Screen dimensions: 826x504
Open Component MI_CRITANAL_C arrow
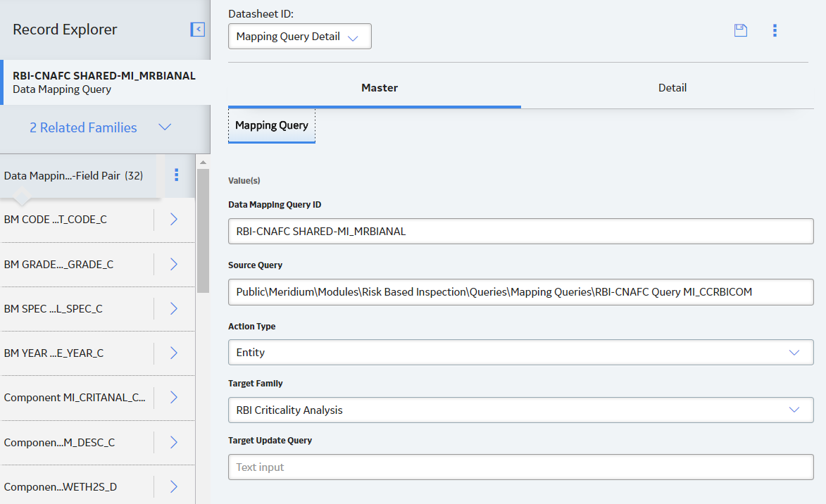pyautogui.click(x=174, y=397)
